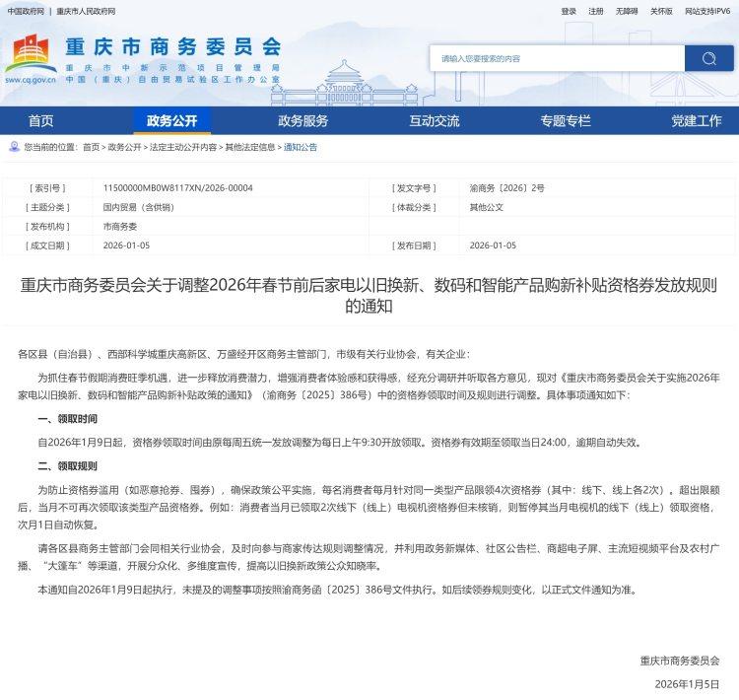Click the location icon beside the breadcrumb
This screenshot has height=700, width=739.
click(x=14, y=146)
